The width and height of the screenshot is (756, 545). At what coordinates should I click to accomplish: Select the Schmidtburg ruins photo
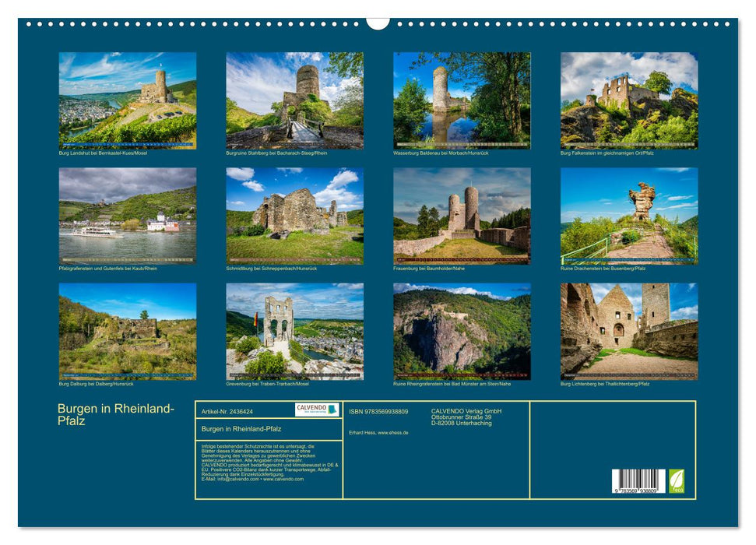294,216
